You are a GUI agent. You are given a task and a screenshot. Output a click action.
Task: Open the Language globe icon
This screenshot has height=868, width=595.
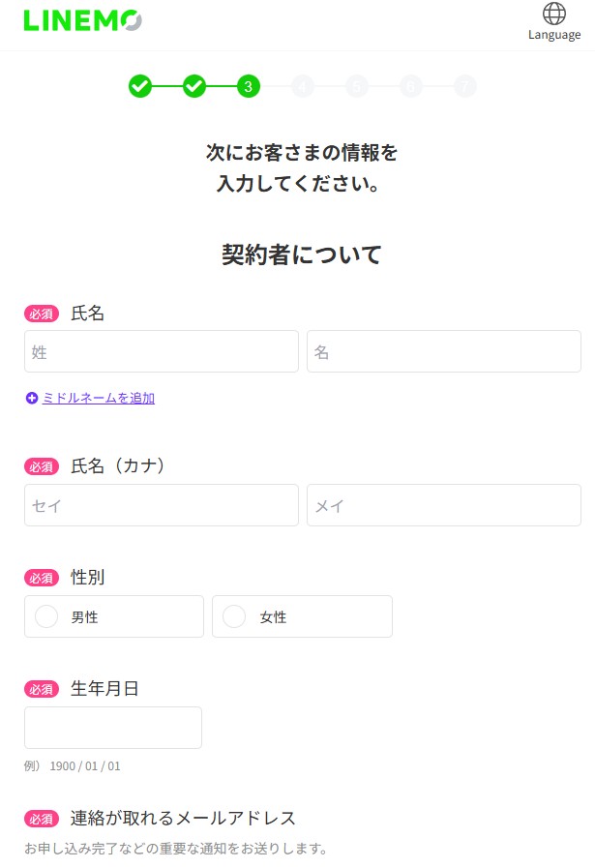[553, 14]
